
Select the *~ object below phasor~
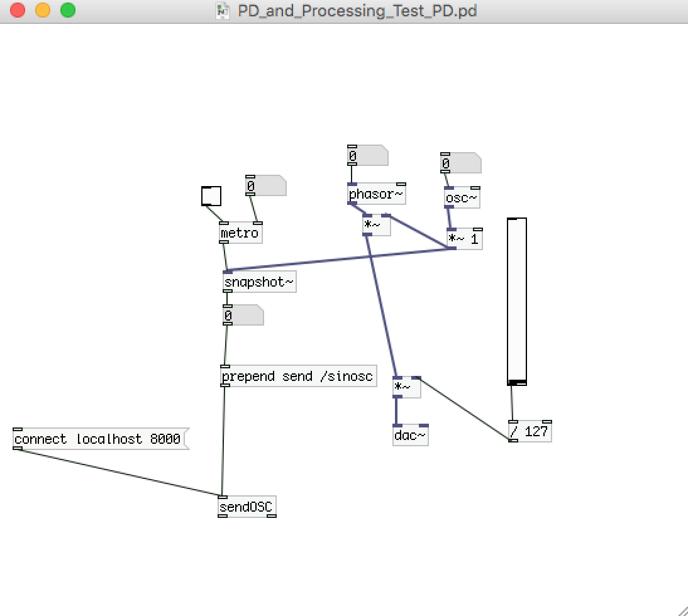377,226
